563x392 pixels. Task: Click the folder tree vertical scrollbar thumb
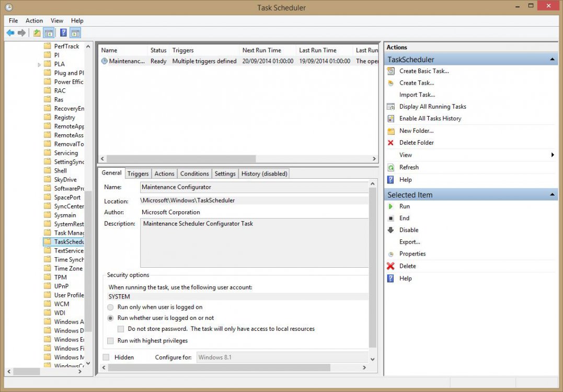[88, 261]
